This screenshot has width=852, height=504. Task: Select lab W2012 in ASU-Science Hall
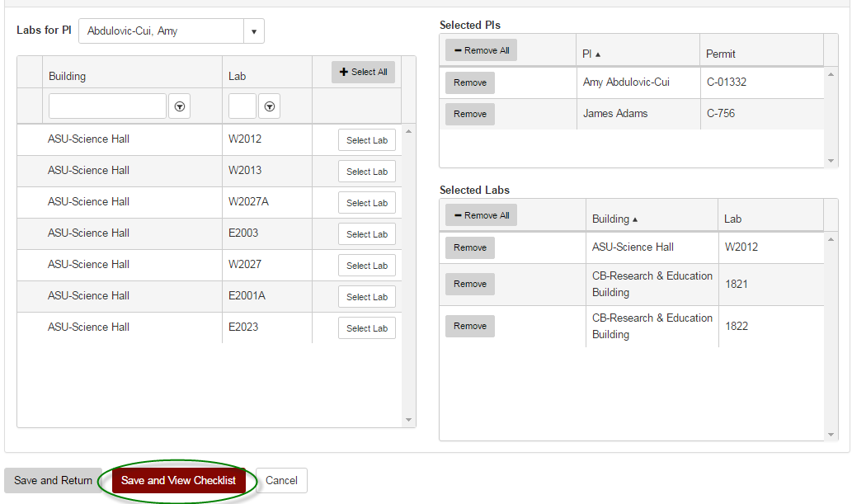367,140
